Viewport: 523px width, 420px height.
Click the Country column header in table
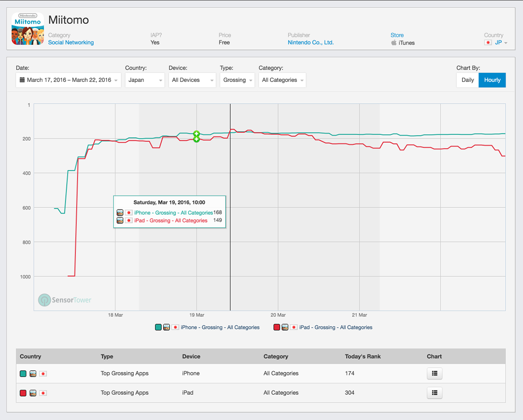pos(31,356)
